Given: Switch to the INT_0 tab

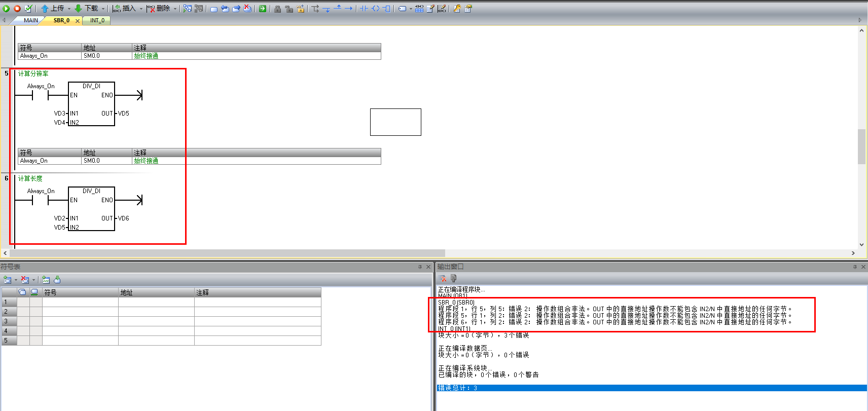Looking at the screenshot, I should click(x=97, y=20).
